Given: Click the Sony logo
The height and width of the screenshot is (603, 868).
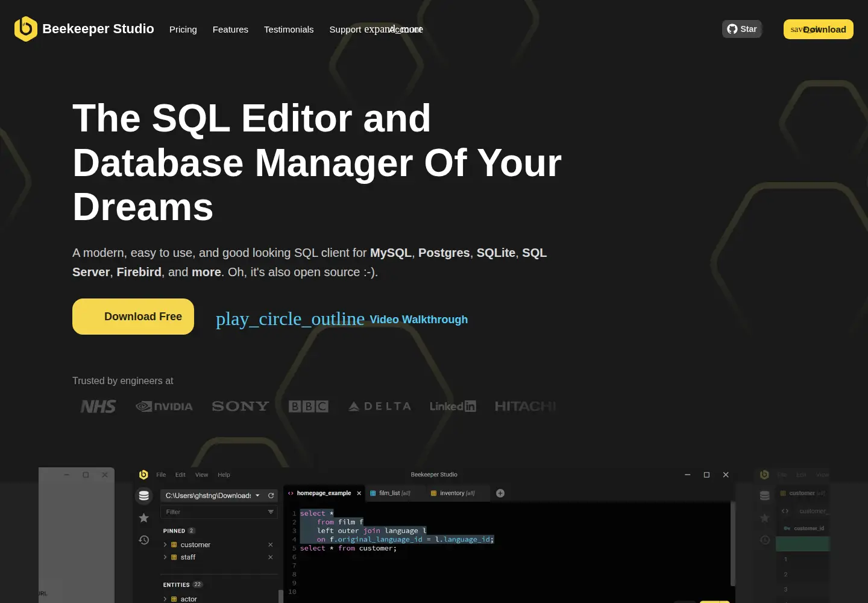Looking at the screenshot, I should coord(241,406).
